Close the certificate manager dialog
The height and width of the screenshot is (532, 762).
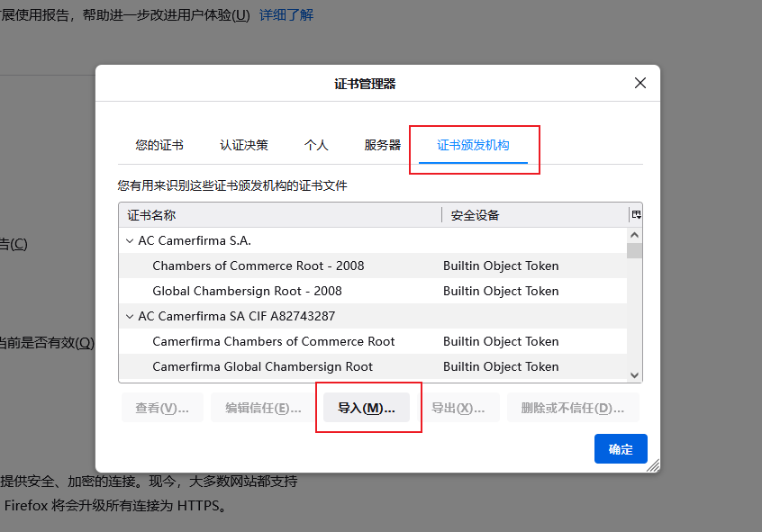click(640, 83)
